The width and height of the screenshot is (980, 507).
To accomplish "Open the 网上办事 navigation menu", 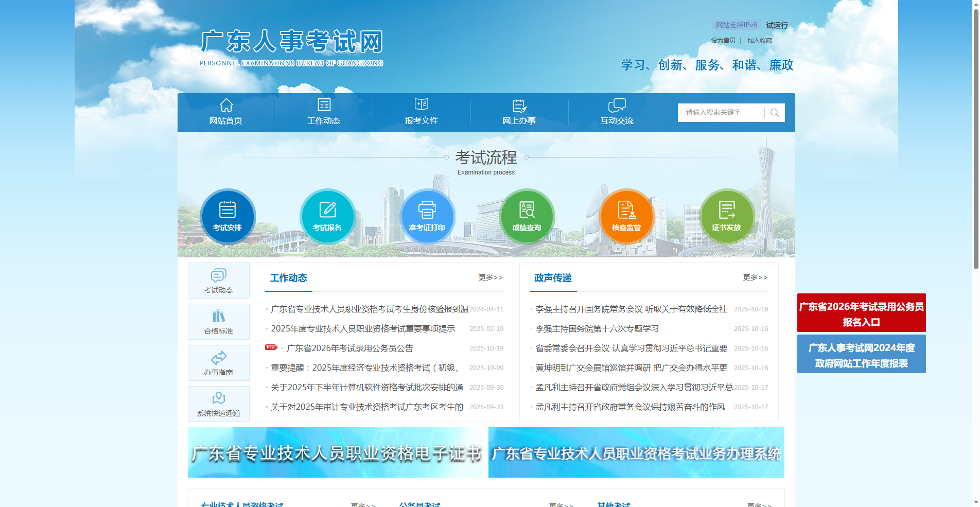I will (519, 112).
